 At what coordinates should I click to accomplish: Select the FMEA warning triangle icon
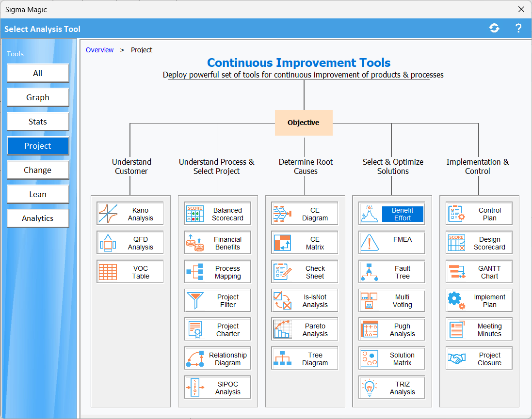[369, 243]
